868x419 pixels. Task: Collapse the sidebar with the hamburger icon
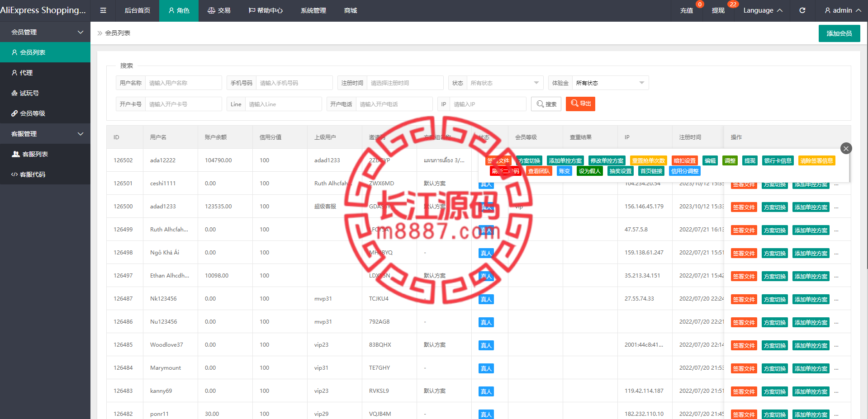[103, 10]
